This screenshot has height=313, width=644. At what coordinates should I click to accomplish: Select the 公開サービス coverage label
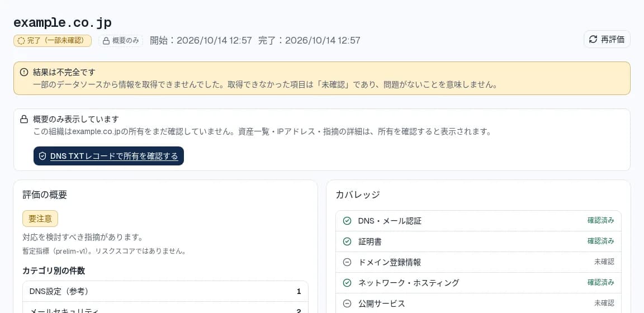[382, 303]
